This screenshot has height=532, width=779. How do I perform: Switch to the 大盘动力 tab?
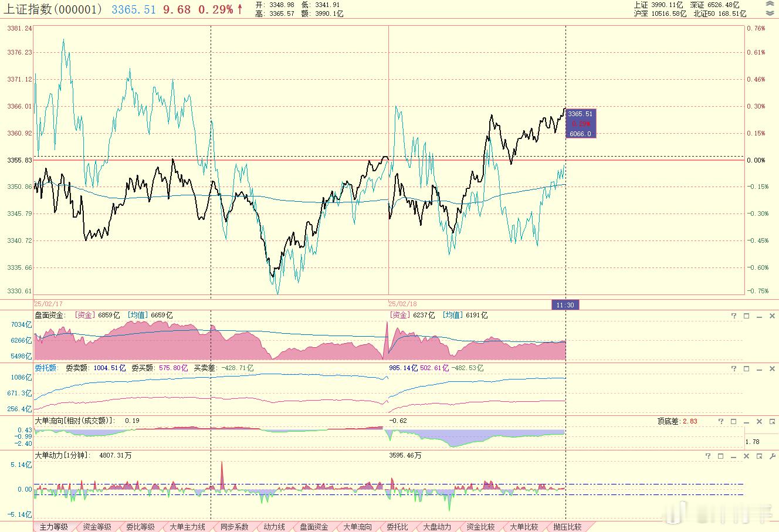438,527
